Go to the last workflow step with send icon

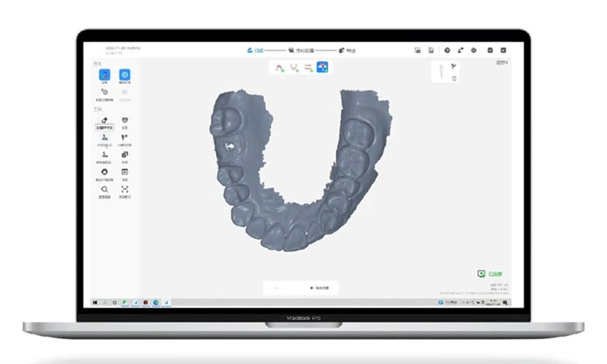click(x=347, y=51)
